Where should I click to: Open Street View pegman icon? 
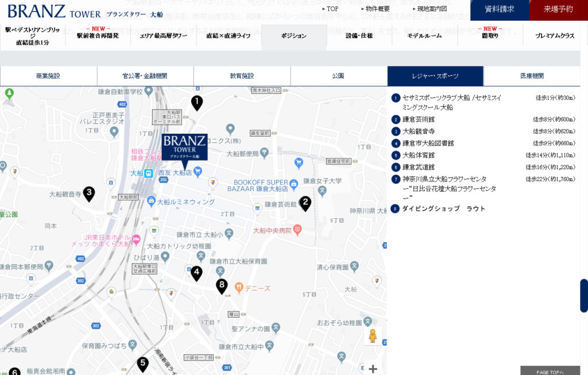tap(372, 337)
